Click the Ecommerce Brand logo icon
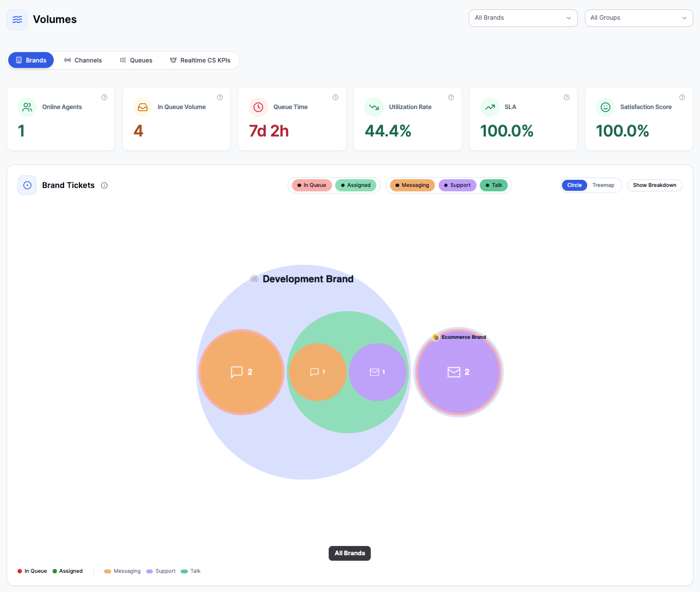The height and width of the screenshot is (592, 700). [x=436, y=337]
